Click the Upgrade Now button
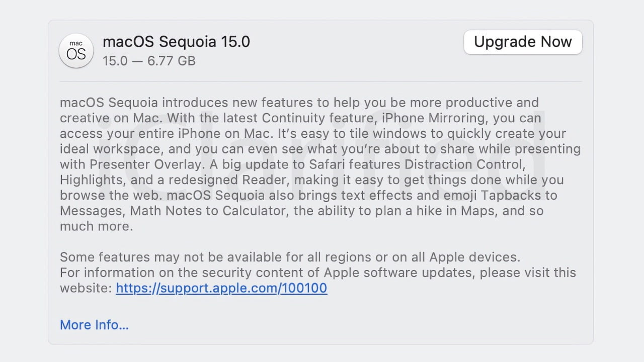The width and height of the screenshot is (644, 362). (x=522, y=42)
